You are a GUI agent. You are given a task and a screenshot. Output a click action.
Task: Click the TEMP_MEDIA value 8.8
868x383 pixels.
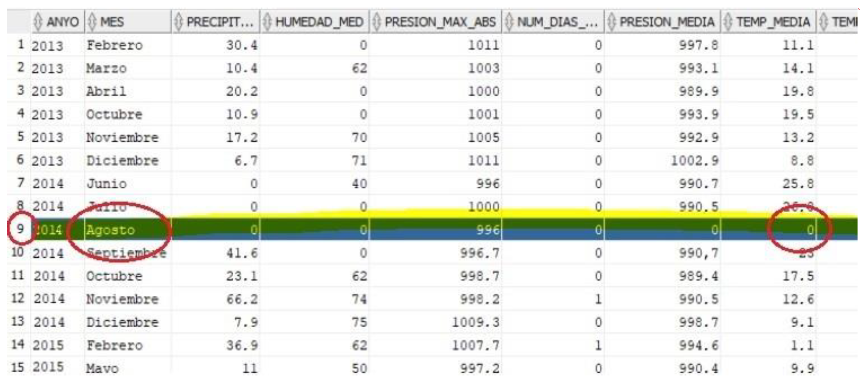point(802,160)
